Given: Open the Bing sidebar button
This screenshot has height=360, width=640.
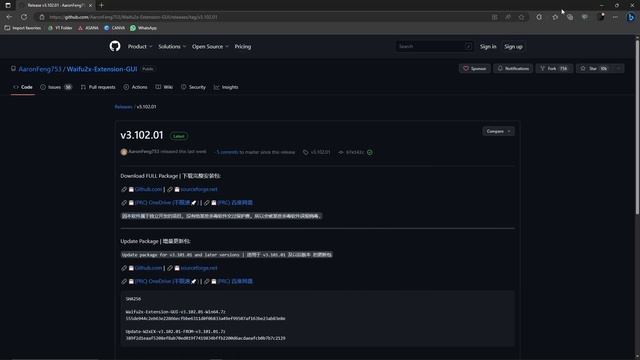Looking at the screenshot, I should pyautogui.click(x=631, y=17).
